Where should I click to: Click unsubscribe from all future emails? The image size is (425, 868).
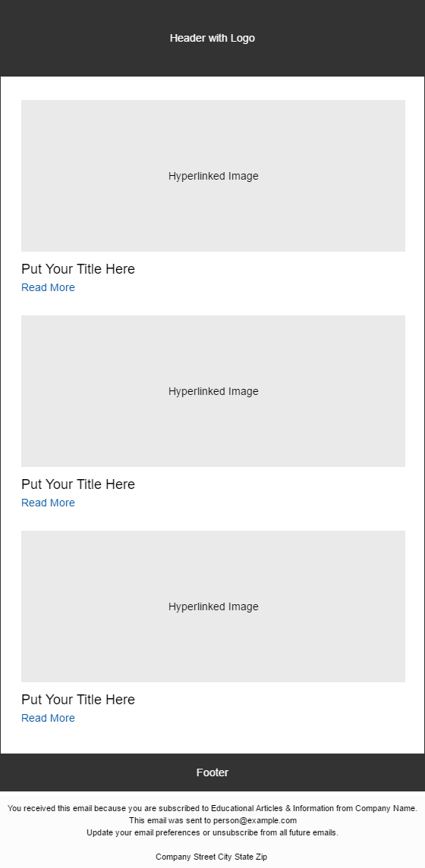[276, 832]
